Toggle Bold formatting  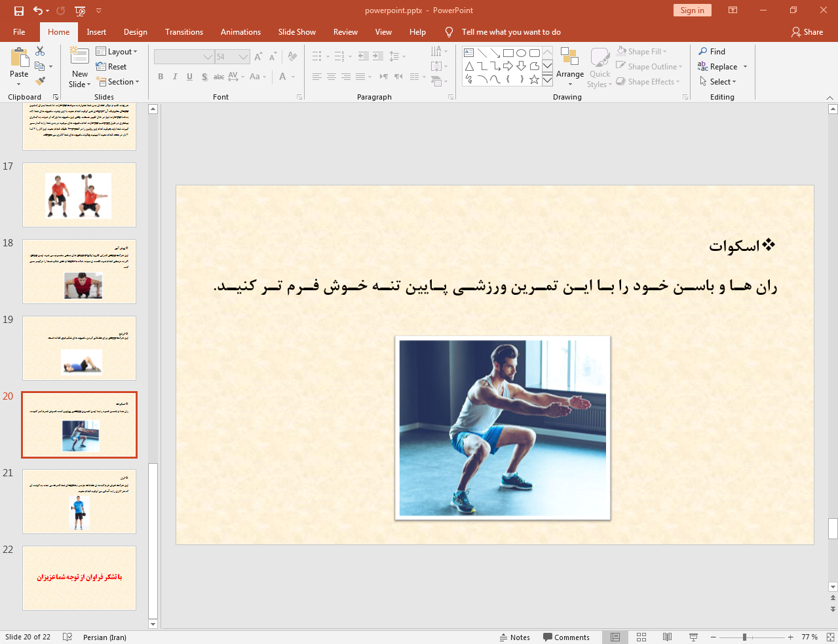pos(161,77)
